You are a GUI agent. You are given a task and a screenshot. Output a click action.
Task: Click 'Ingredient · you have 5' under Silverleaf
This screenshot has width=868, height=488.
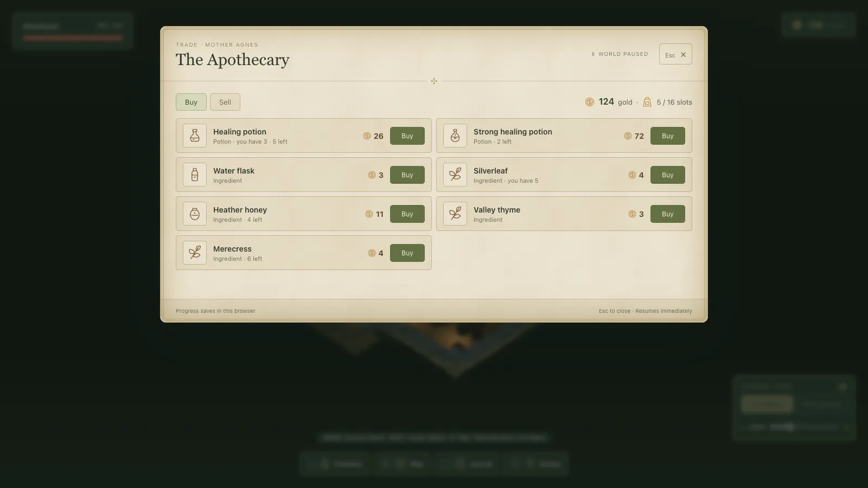(x=506, y=181)
